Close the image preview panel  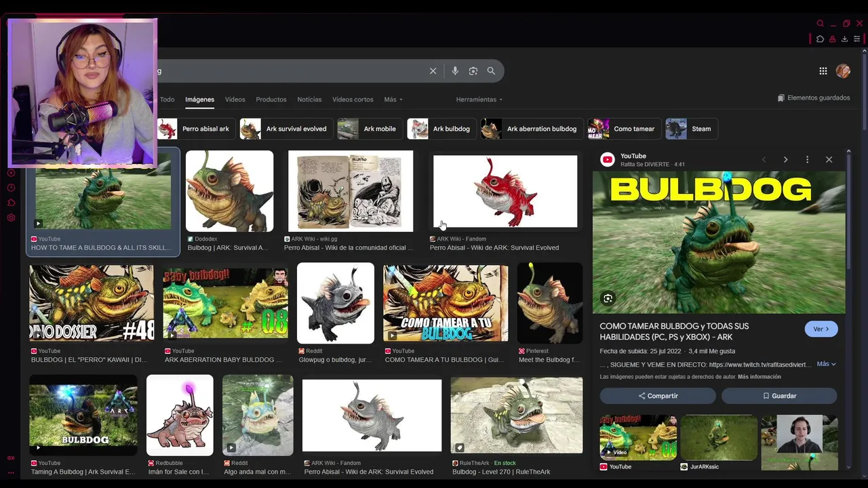829,160
